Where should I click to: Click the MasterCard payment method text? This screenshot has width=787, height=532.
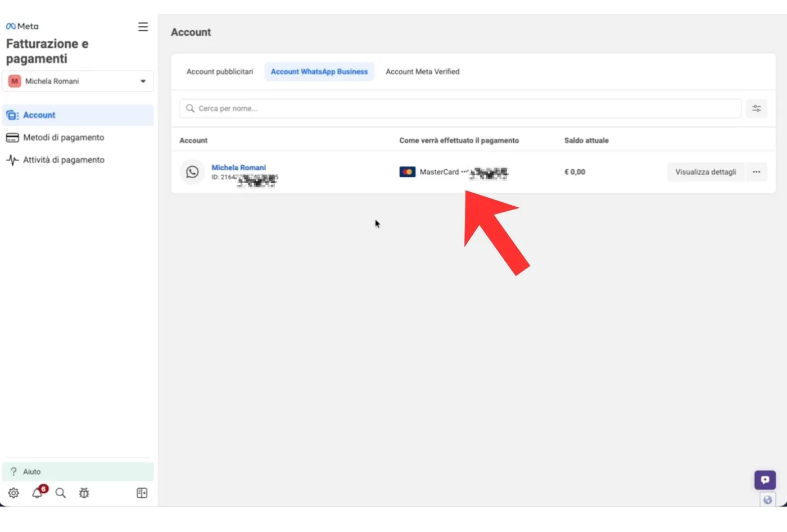pos(439,172)
